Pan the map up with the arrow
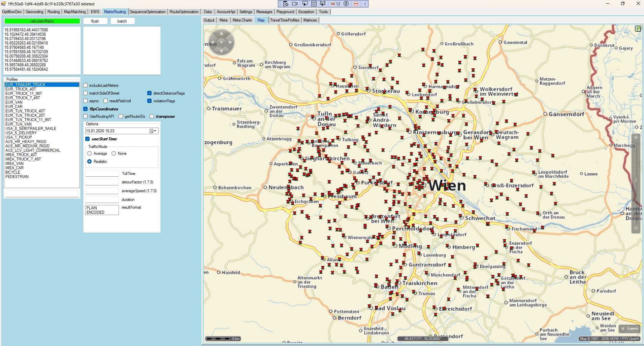Screen dimensions: 644x346 221,33
